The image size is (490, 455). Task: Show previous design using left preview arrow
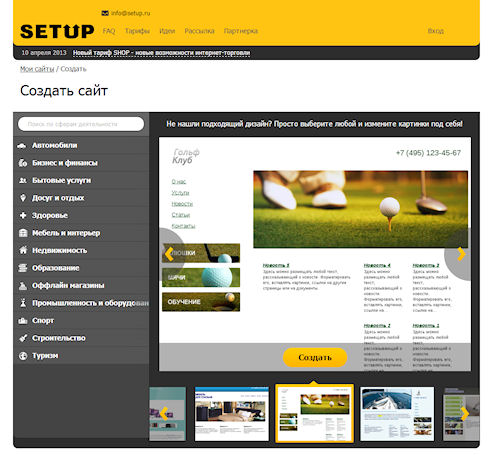[169, 254]
